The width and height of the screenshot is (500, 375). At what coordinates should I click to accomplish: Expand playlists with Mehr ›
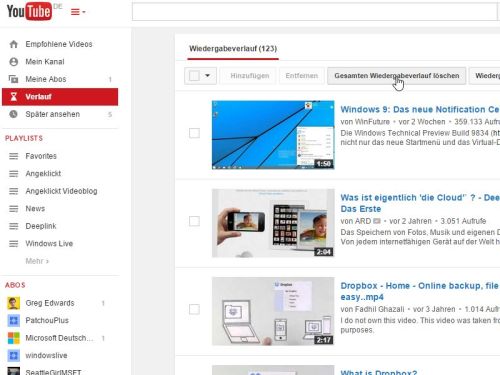(37, 261)
